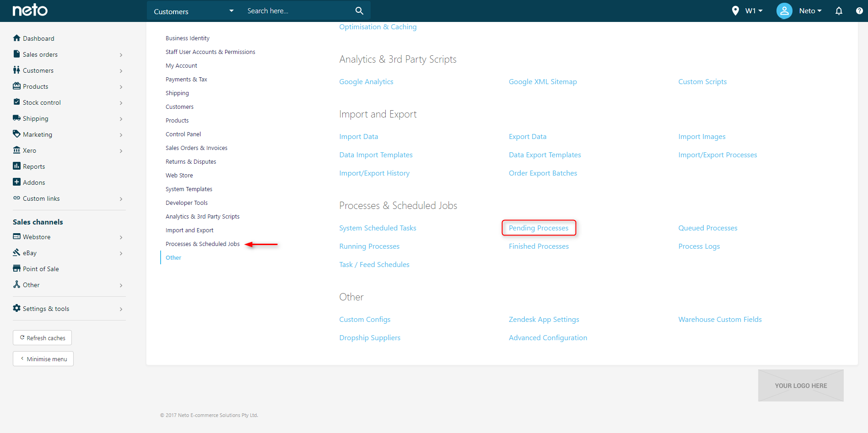Click the Refresh caches button

(x=42, y=338)
